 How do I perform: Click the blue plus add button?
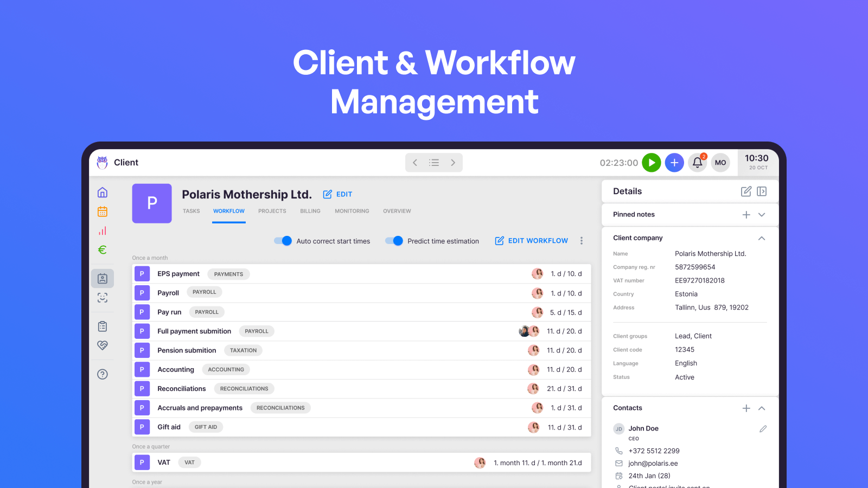coord(674,163)
